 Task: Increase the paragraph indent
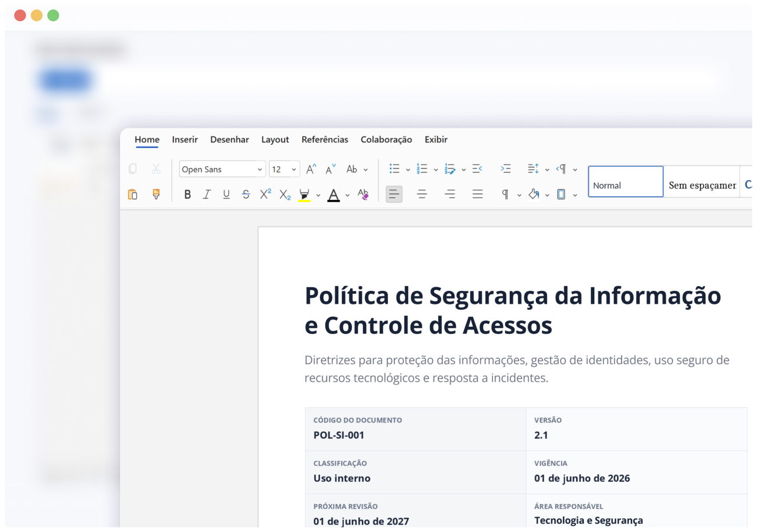point(506,169)
